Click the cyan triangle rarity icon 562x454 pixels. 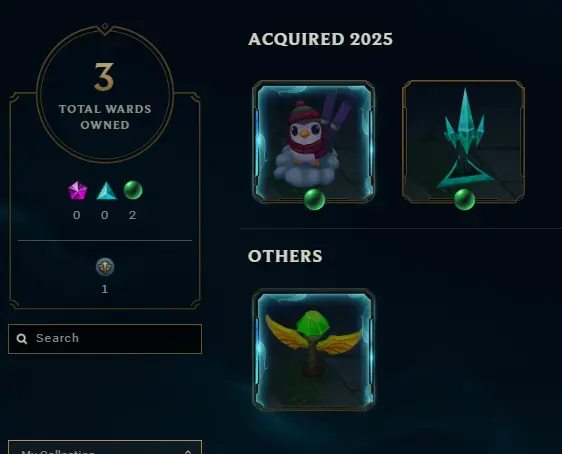[x=106, y=191]
